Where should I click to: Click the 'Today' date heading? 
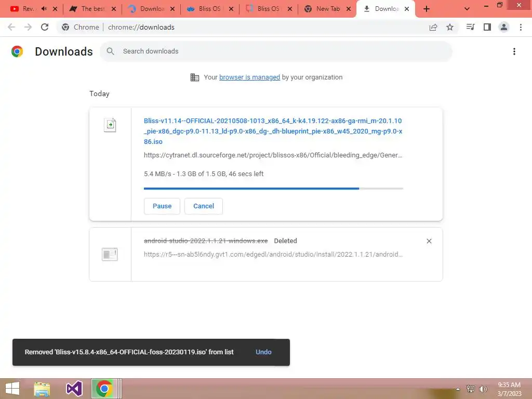click(99, 94)
